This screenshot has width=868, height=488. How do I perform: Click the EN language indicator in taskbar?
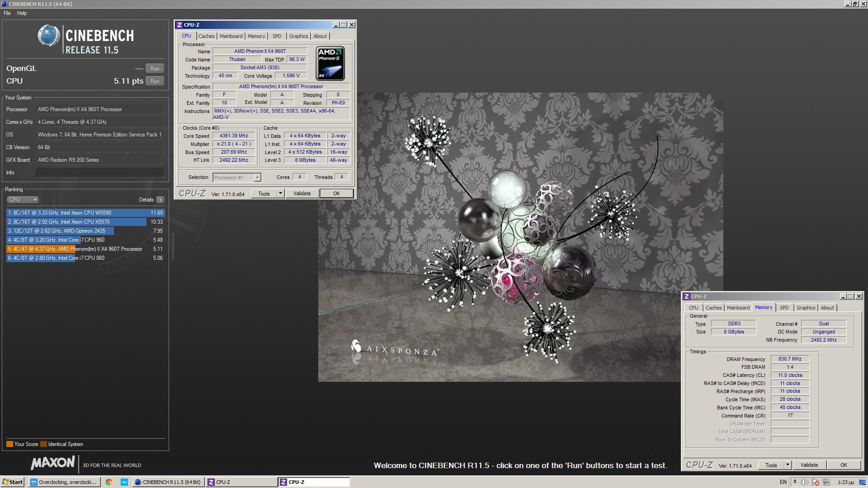(x=783, y=482)
